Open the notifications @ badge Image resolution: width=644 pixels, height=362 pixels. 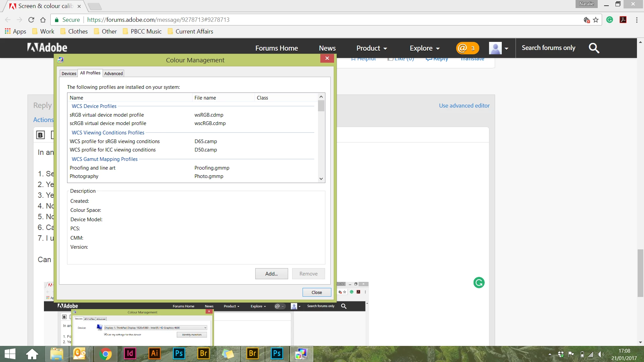[467, 48]
